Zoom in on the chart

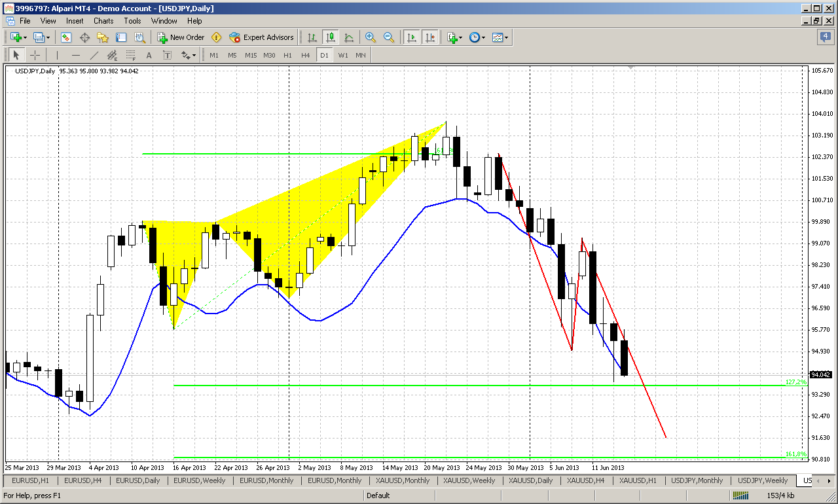click(x=371, y=37)
